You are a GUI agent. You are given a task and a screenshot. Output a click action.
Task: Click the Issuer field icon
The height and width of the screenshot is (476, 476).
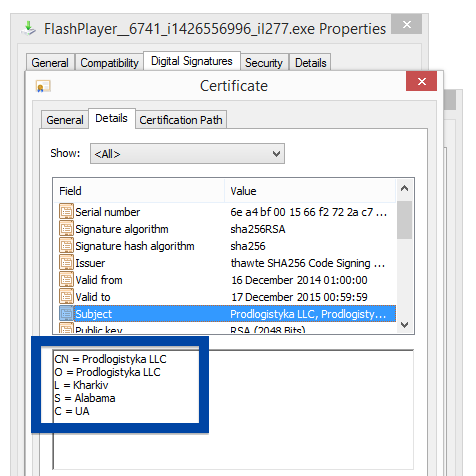point(66,262)
